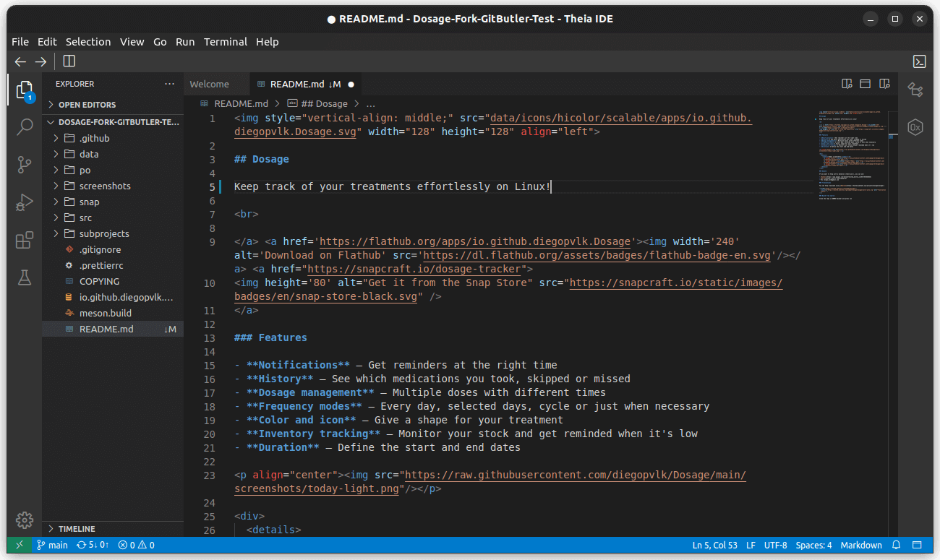Toggle the terminal drawer icon top right
This screenshot has height=560, width=940.
[x=920, y=61]
